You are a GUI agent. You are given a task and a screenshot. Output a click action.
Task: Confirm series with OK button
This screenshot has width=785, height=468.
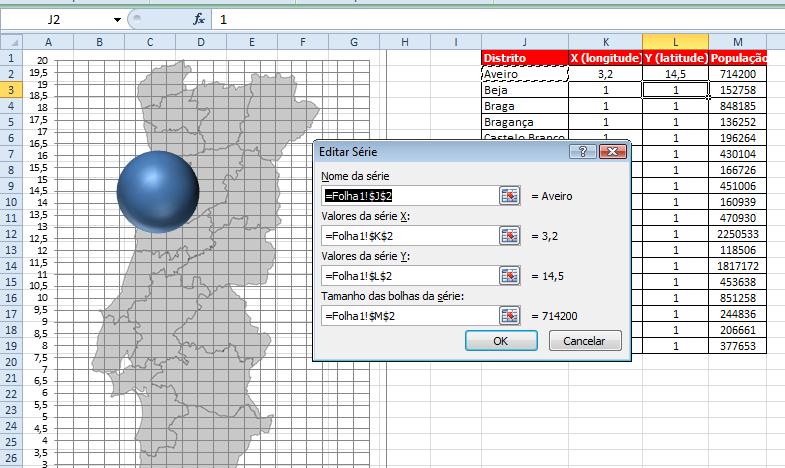[501, 341]
